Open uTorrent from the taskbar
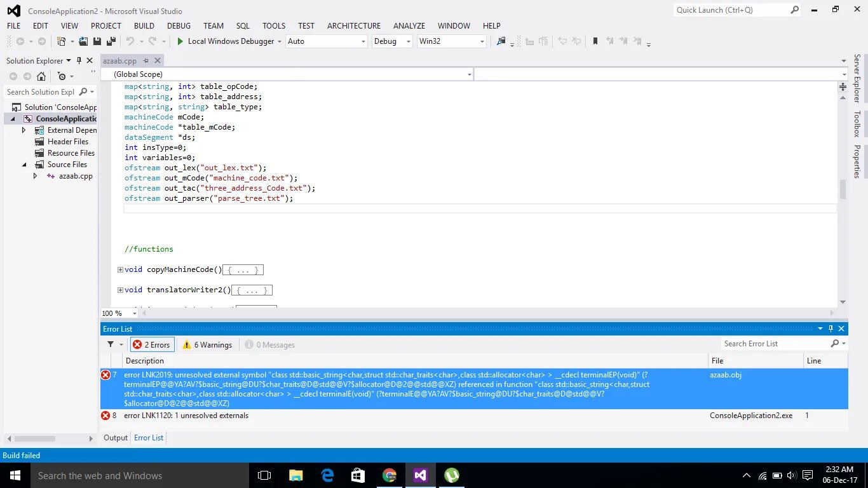This screenshot has height=488, width=868. tap(451, 475)
